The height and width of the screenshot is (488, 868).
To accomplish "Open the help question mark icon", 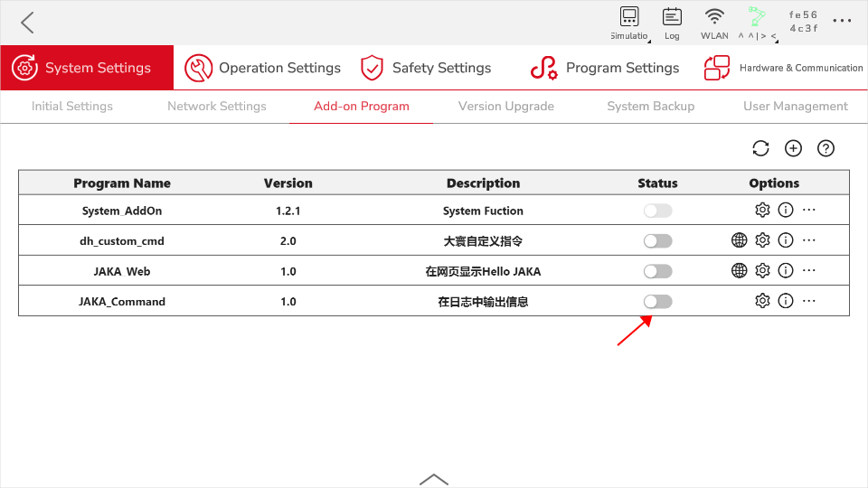I will click(x=826, y=148).
